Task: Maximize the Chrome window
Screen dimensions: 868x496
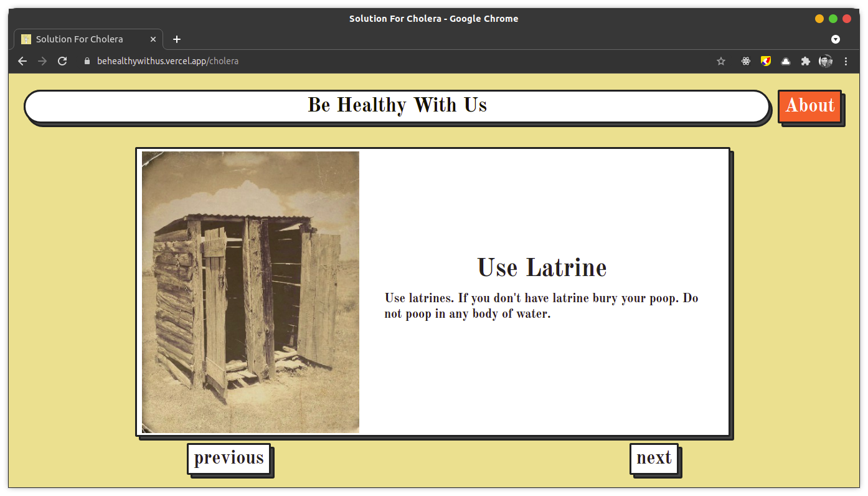Action: 833,19
